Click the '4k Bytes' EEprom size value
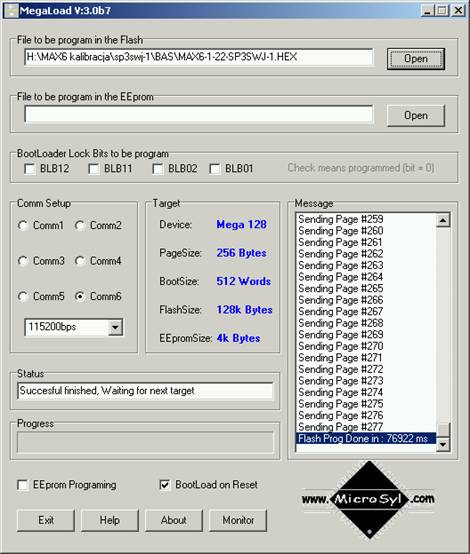Viewport: 470px width, 554px height. pyautogui.click(x=238, y=338)
